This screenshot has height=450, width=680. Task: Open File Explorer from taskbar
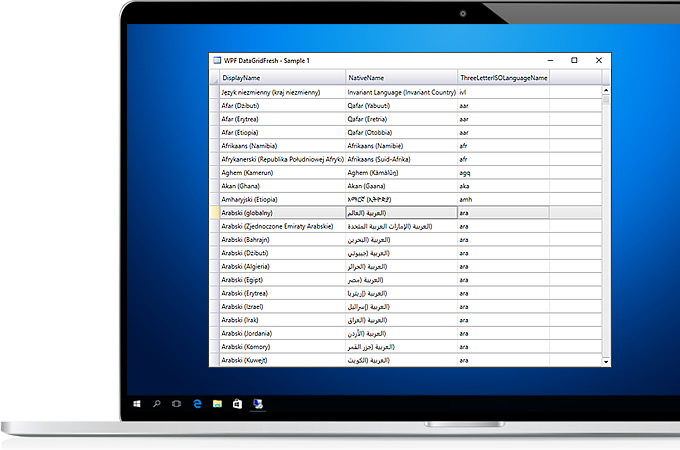click(x=217, y=404)
